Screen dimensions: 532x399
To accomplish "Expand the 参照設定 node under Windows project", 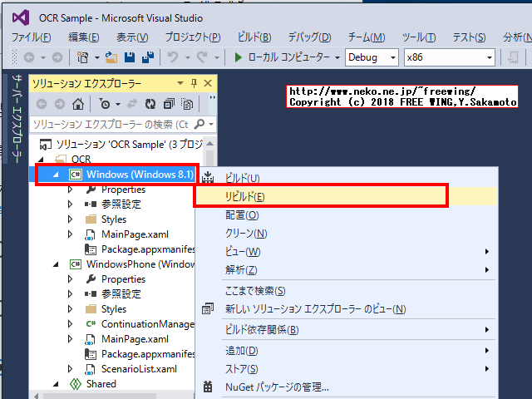I will click(x=70, y=204).
